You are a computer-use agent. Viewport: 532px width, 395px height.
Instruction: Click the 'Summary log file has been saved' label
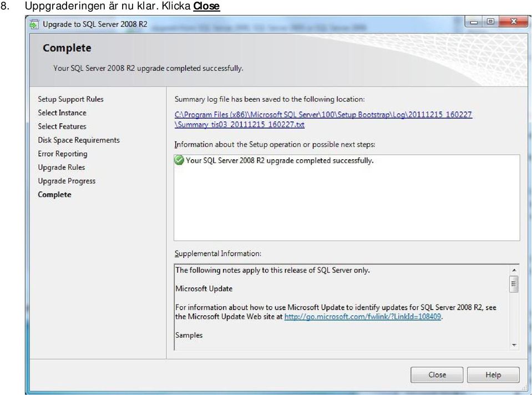pos(270,99)
